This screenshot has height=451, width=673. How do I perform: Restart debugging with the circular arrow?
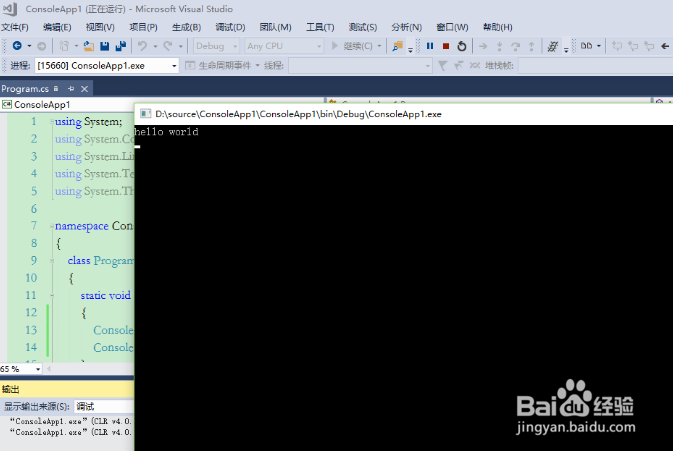pos(462,46)
